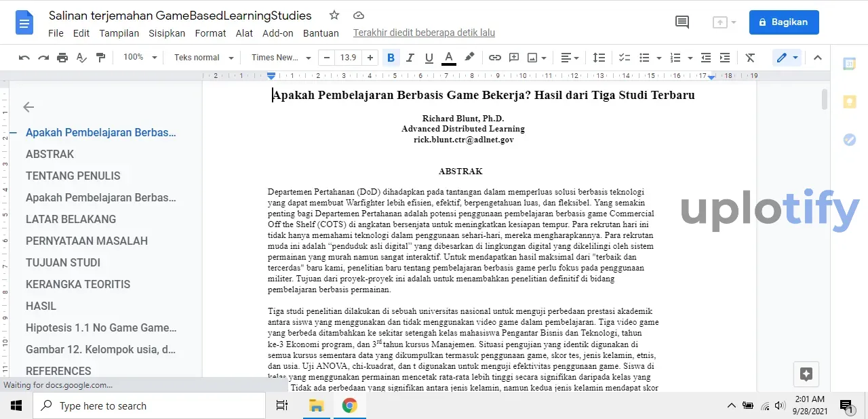Click the Bagikan share button

784,22
